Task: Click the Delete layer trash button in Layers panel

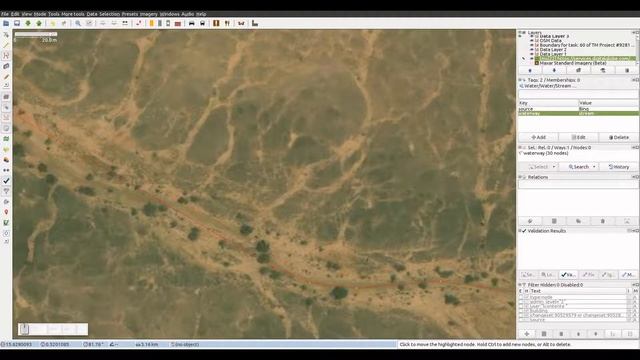Action: click(x=627, y=71)
